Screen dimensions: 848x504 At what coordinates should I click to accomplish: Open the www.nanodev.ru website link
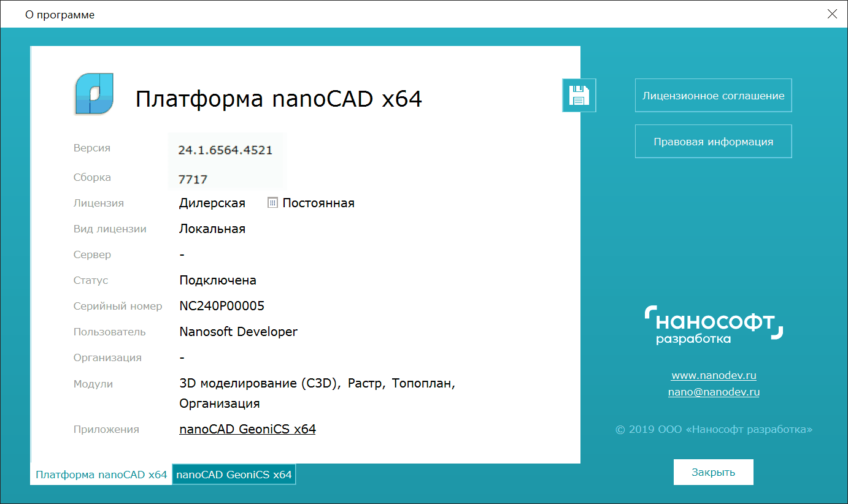click(x=713, y=375)
